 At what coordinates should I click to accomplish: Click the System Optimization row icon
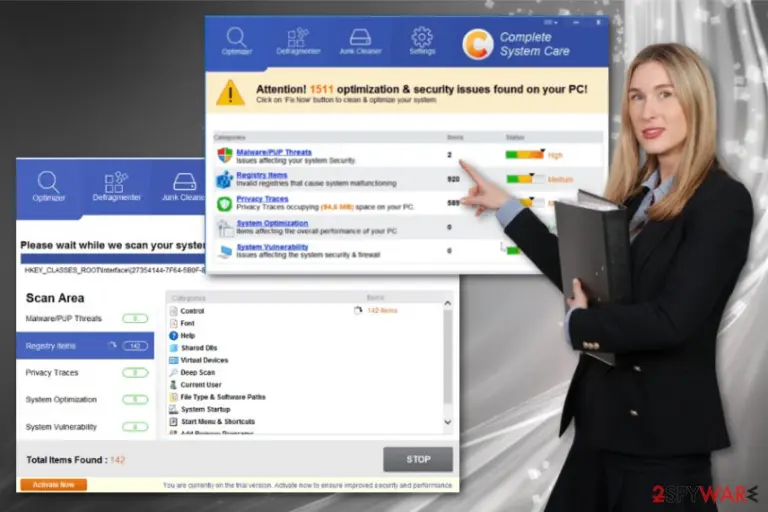225,227
